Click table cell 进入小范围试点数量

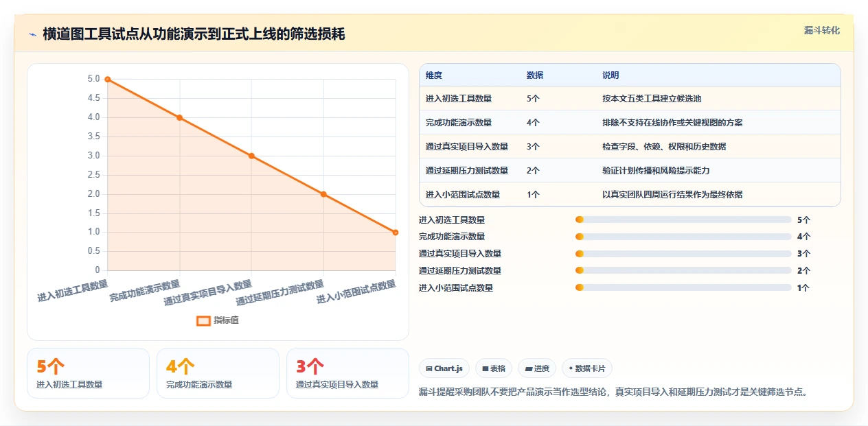point(463,195)
